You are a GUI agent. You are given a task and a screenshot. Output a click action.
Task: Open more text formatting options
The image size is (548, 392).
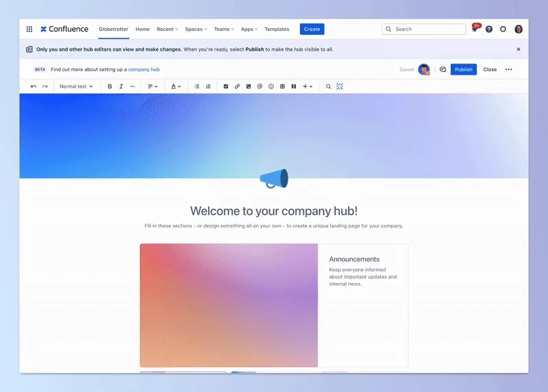(132, 86)
